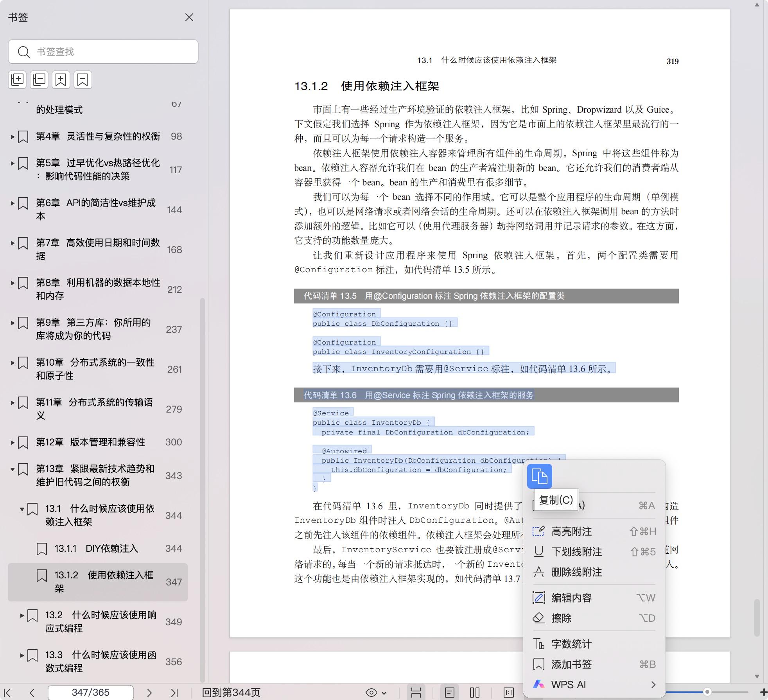Click bookmark icon beside 第11章

point(23,403)
